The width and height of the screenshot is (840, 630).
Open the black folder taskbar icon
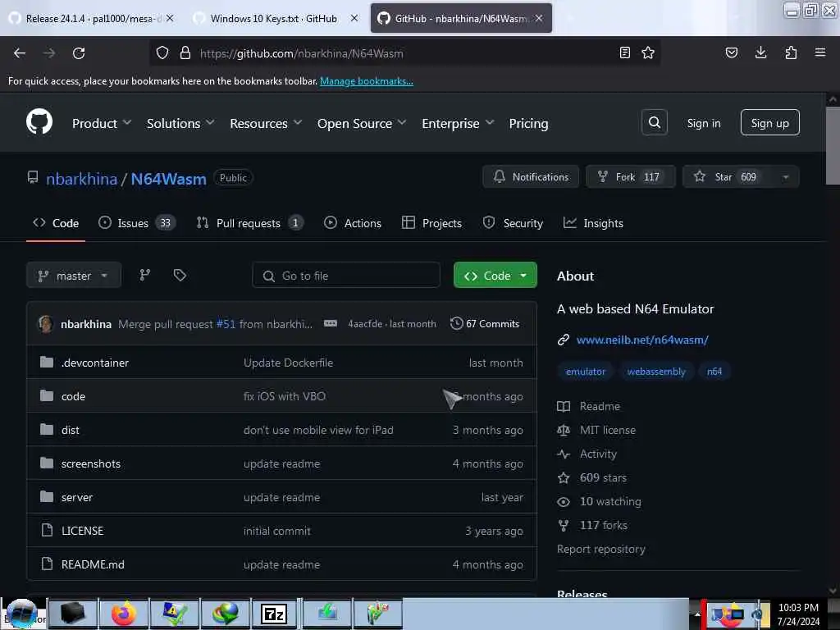pos(73,614)
